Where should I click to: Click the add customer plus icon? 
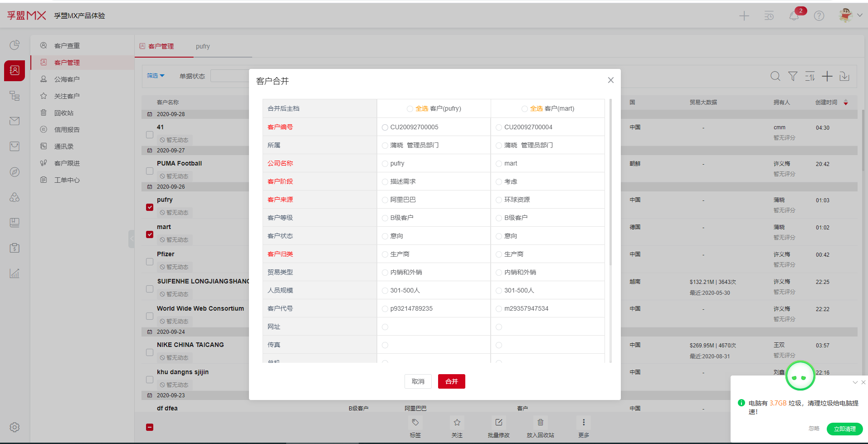(x=827, y=76)
